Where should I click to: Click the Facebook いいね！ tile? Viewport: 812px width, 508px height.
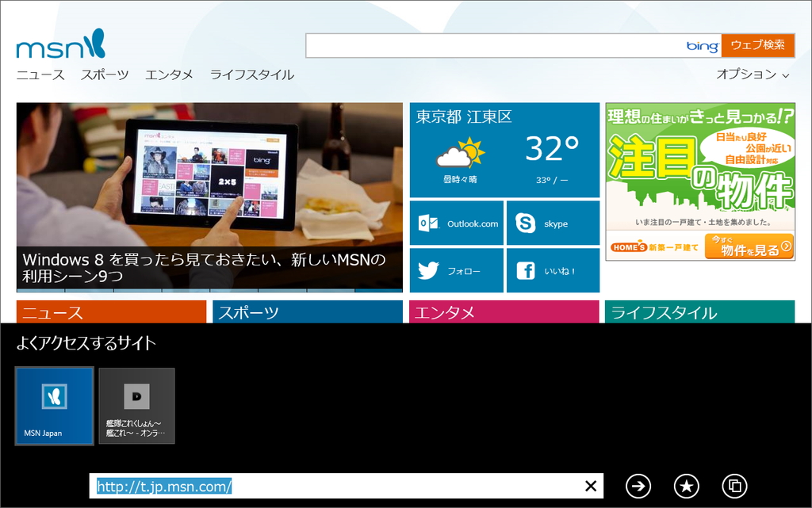pyautogui.click(x=552, y=270)
